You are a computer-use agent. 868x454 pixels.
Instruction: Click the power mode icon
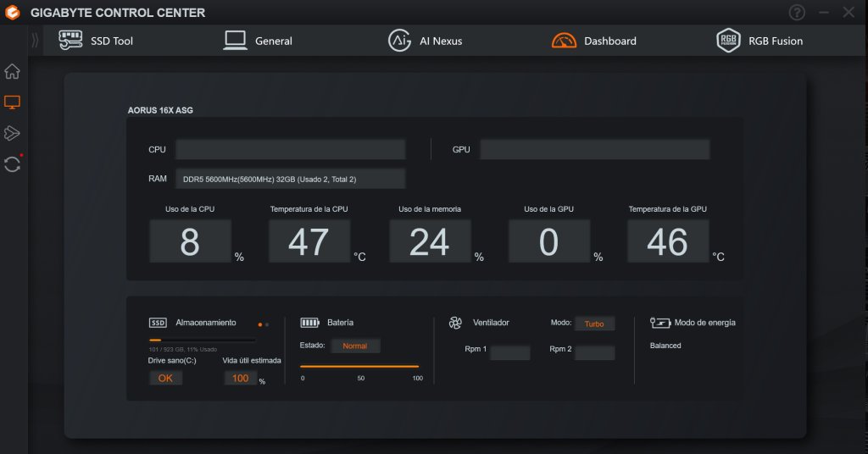pos(659,323)
